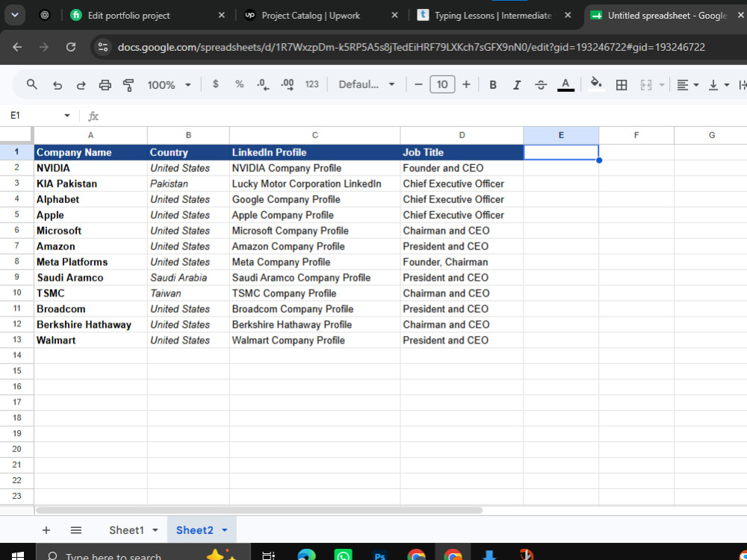Image resolution: width=747 pixels, height=560 pixels.
Task: Click the site information icon in address bar
Action: 103,47
